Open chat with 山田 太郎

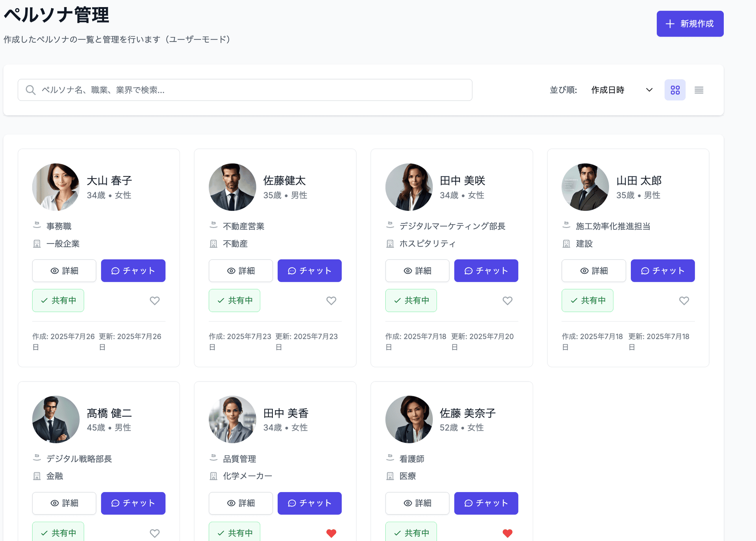pos(663,271)
